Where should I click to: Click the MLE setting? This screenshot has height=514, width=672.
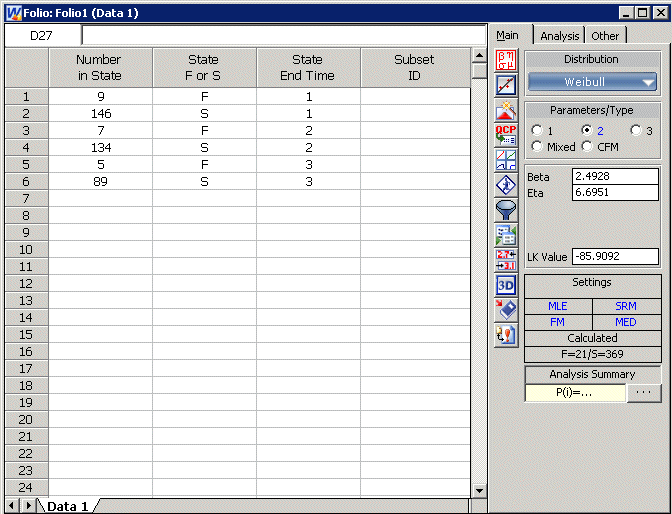tap(558, 306)
